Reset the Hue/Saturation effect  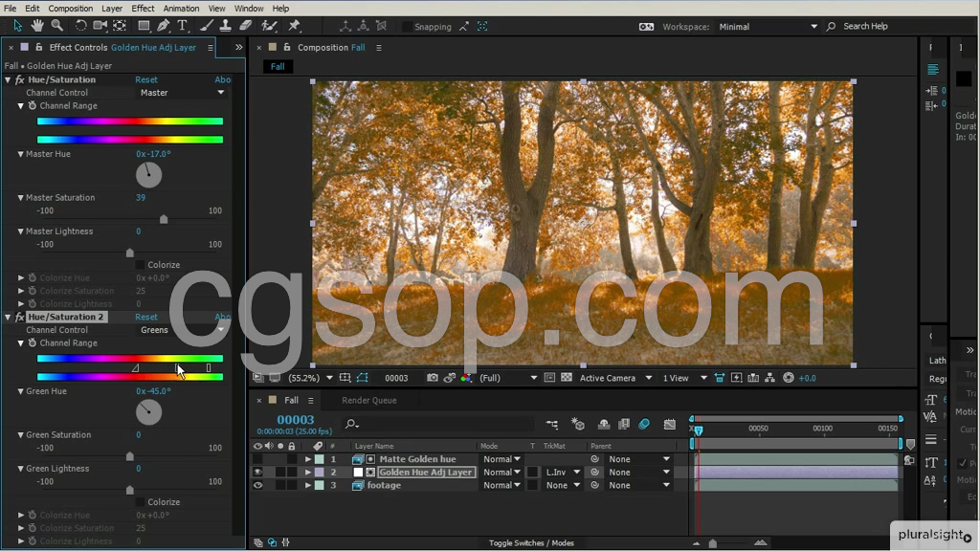[146, 80]
